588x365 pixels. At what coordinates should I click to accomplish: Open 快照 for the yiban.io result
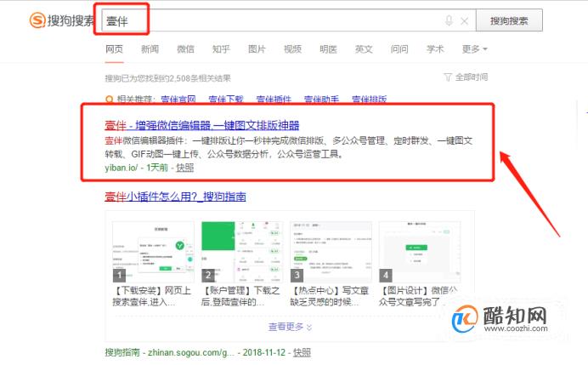185,168
